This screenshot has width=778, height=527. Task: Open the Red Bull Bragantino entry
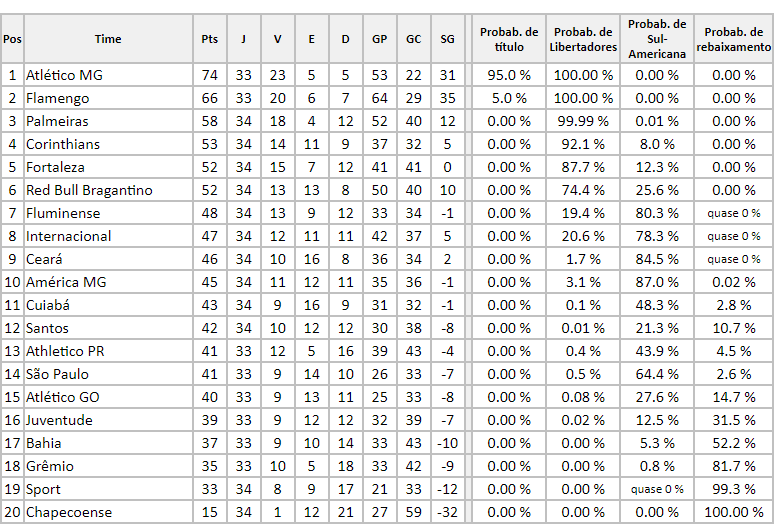click(89, 190)
